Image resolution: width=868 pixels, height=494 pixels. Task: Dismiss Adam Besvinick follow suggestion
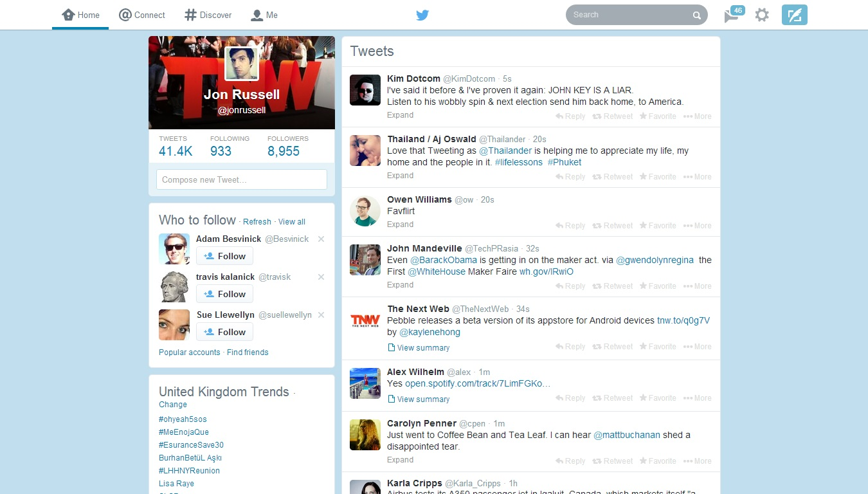point(321,239)
